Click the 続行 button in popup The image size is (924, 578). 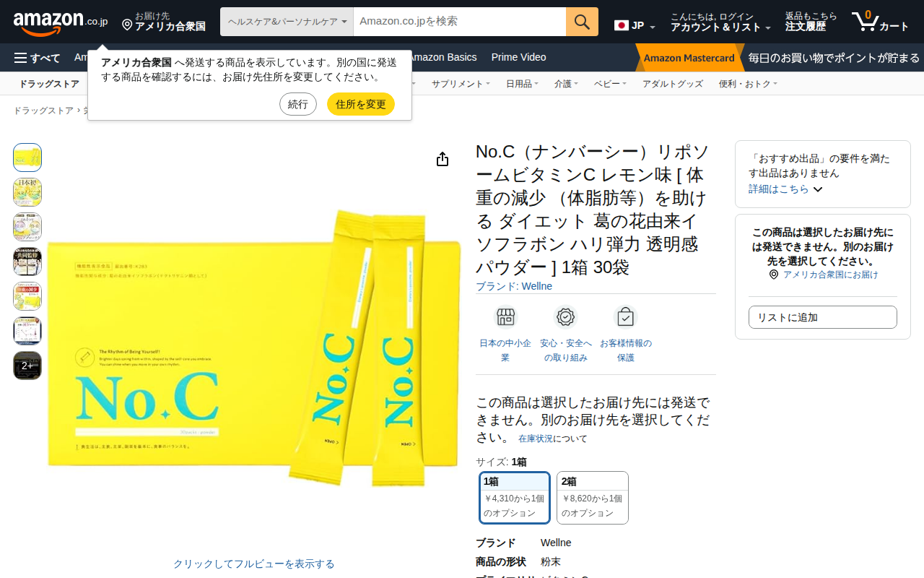[298, 104]
